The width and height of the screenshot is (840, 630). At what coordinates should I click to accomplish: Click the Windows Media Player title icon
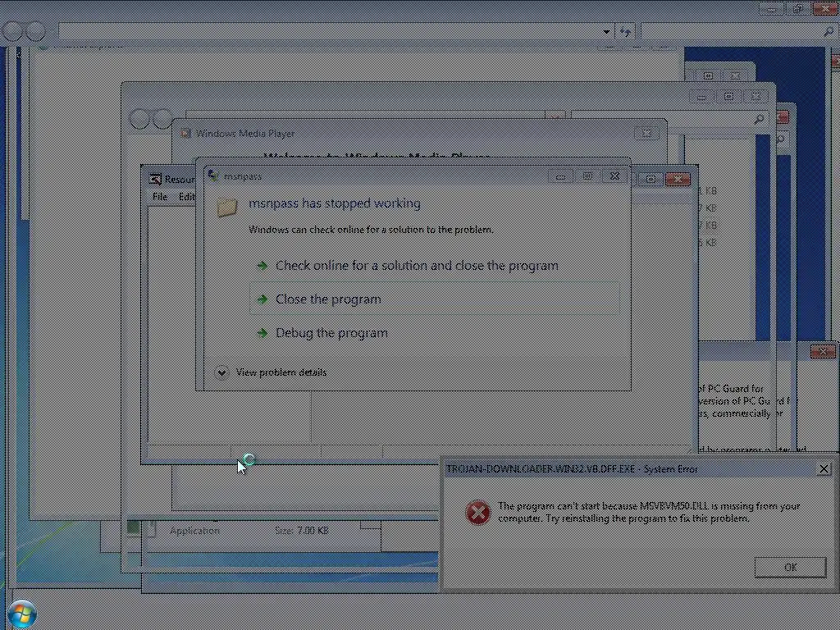186,133
